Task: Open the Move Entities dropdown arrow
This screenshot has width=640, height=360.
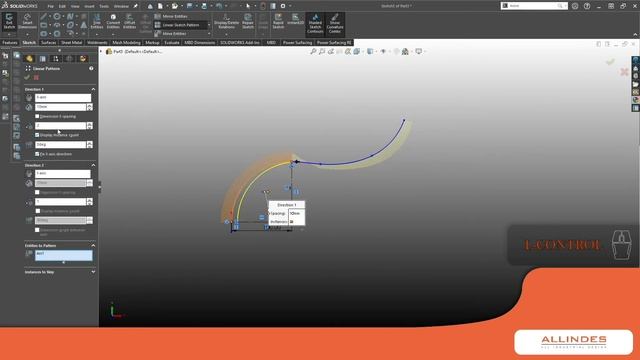Action: 209,33
